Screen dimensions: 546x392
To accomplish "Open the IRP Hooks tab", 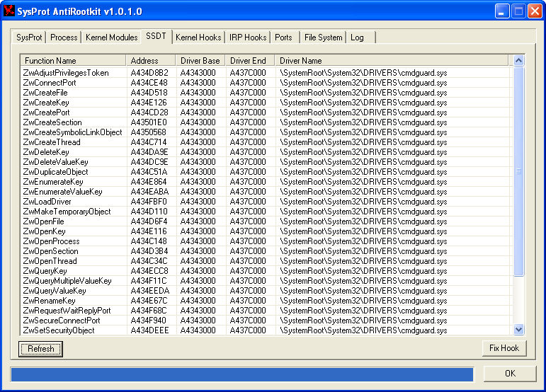I will (248, 38).
